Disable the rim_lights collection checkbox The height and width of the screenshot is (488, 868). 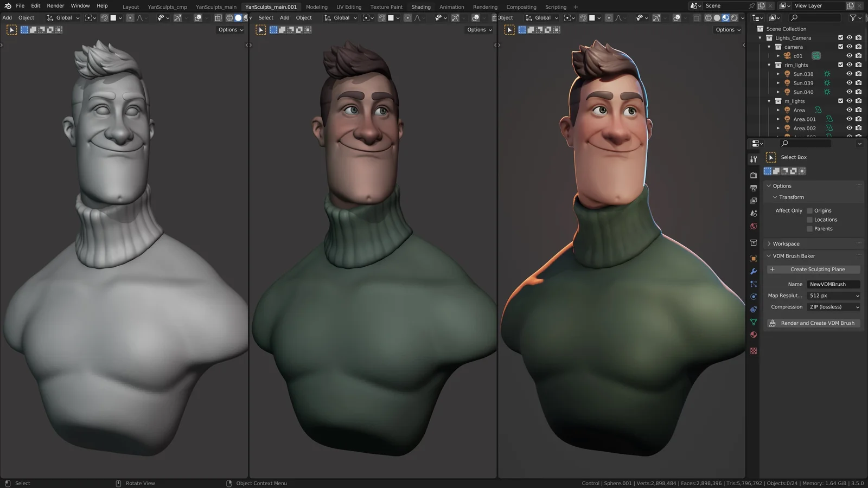pos(840,65)
